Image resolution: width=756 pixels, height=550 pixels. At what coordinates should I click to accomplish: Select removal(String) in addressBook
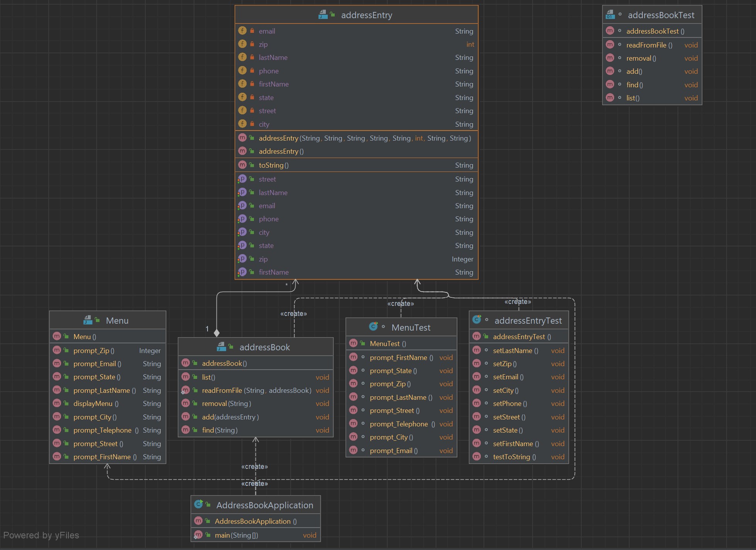coord(255,403)
